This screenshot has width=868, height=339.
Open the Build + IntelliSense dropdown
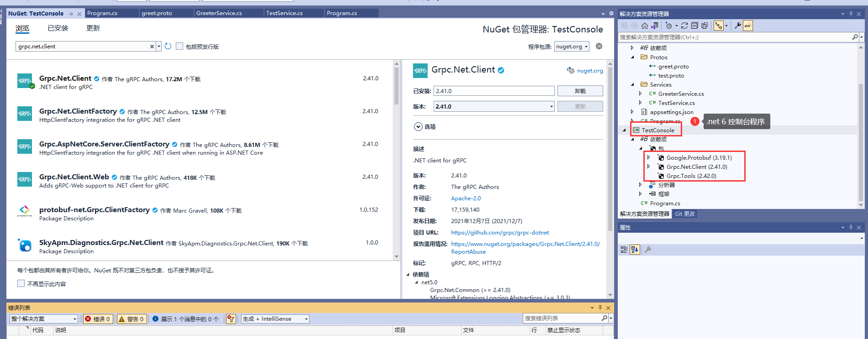(x=275, y=319)
